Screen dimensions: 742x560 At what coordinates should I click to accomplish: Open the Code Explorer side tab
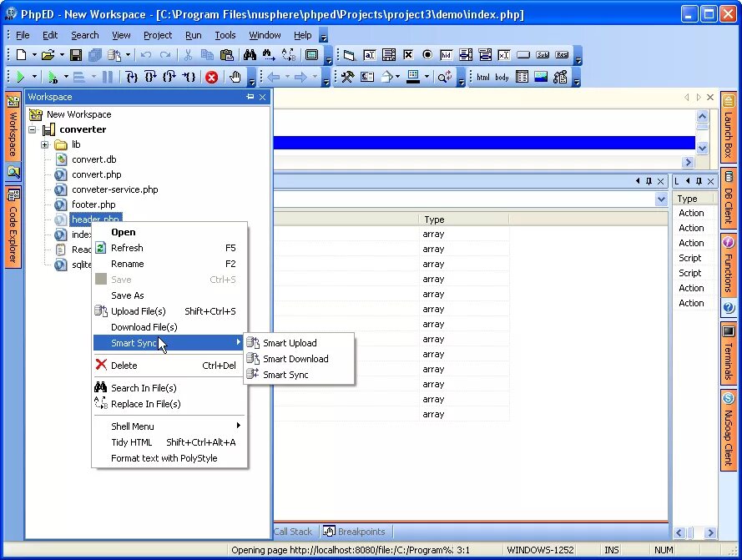coord(13,226)
